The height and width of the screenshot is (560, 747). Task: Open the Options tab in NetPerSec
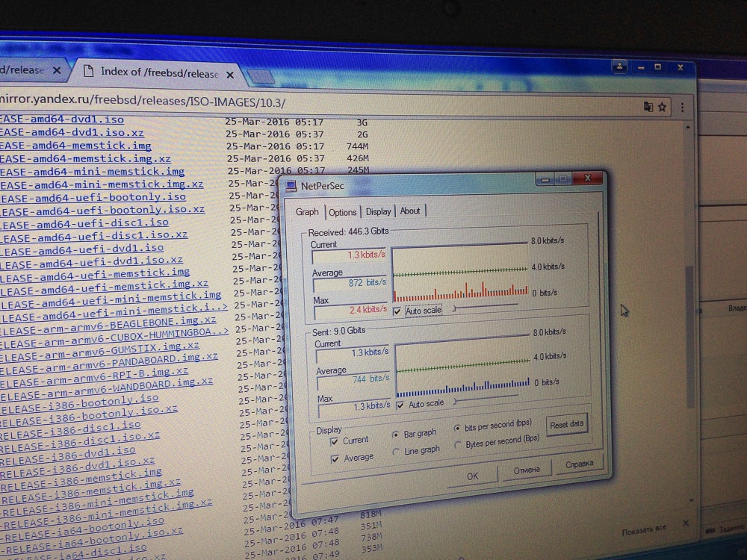tap(342, 212)
